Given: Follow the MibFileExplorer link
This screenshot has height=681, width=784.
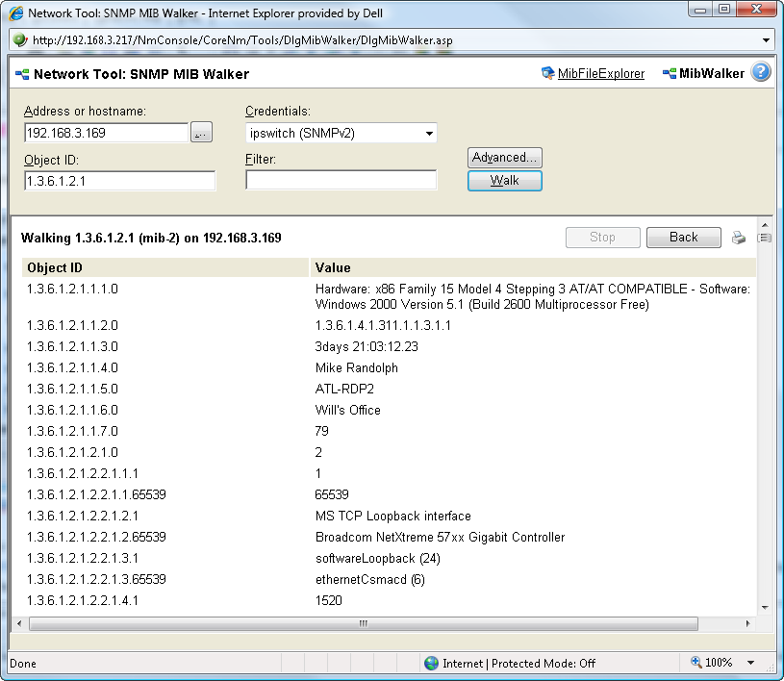Looking at the screenshot, I should (598, 72).
